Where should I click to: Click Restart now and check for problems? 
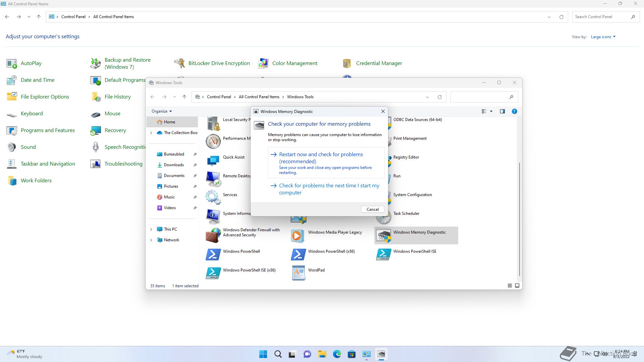tap(326, 163)
